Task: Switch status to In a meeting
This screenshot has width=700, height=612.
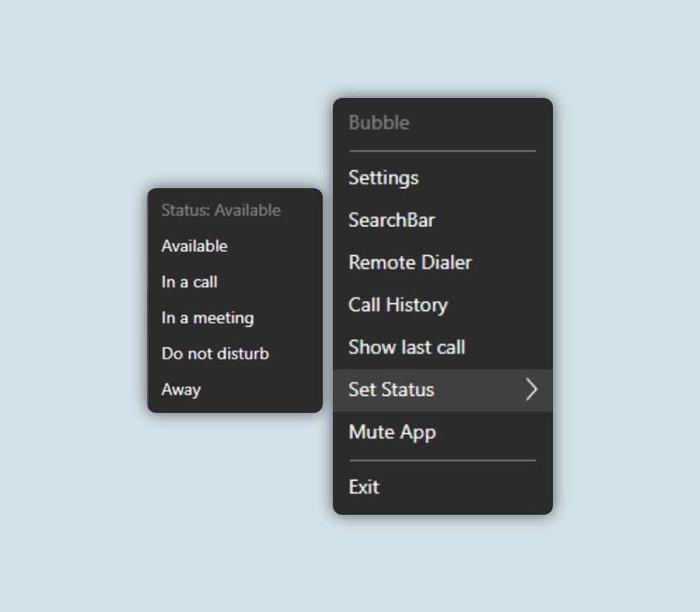Action: coord(208,318)
